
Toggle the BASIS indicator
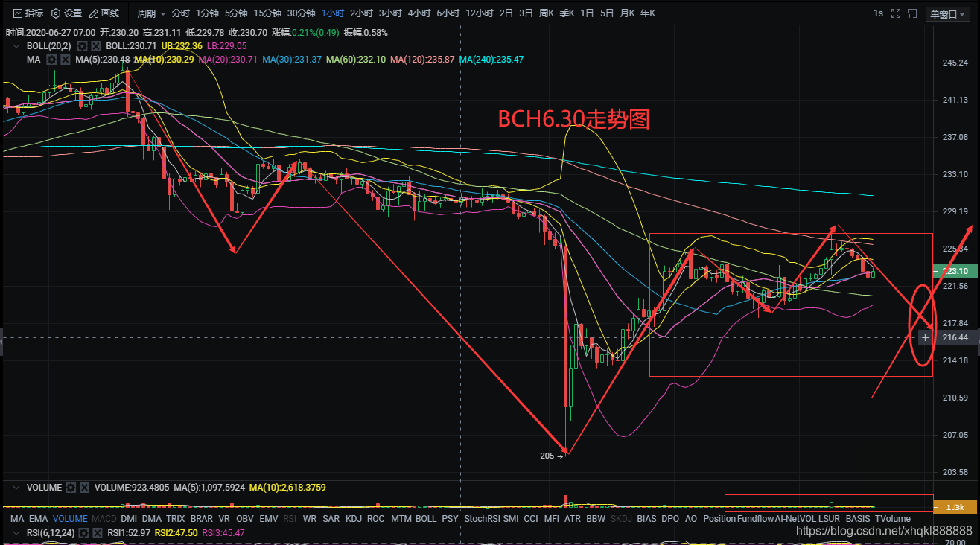(858, 519)
